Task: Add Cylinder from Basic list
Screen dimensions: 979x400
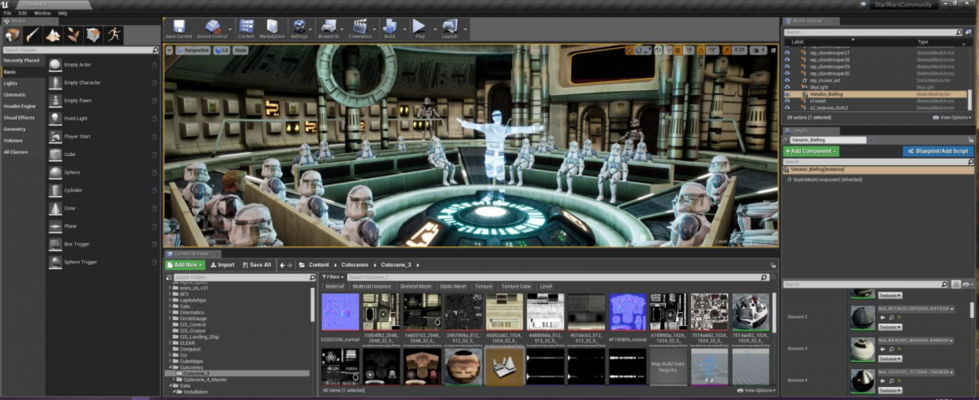Action: click(x=103, y=190)
